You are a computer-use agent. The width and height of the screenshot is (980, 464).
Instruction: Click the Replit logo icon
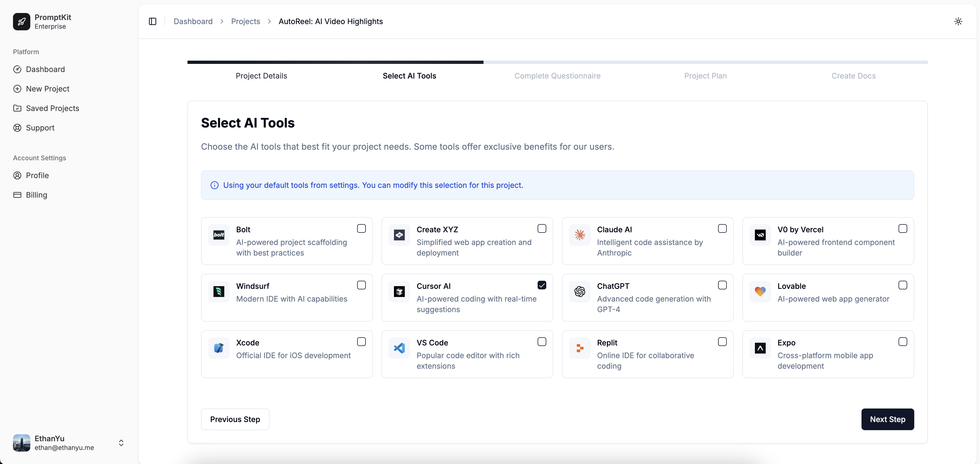pos(579,348)
